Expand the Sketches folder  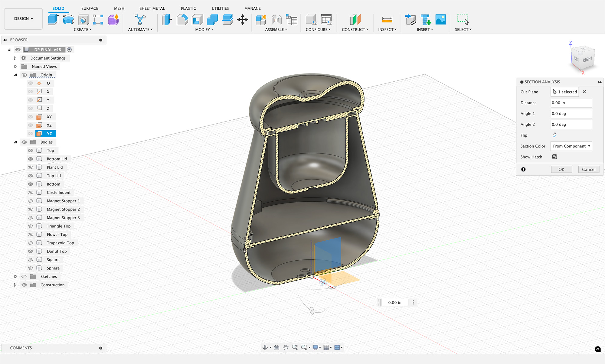(x=15, y=276)
